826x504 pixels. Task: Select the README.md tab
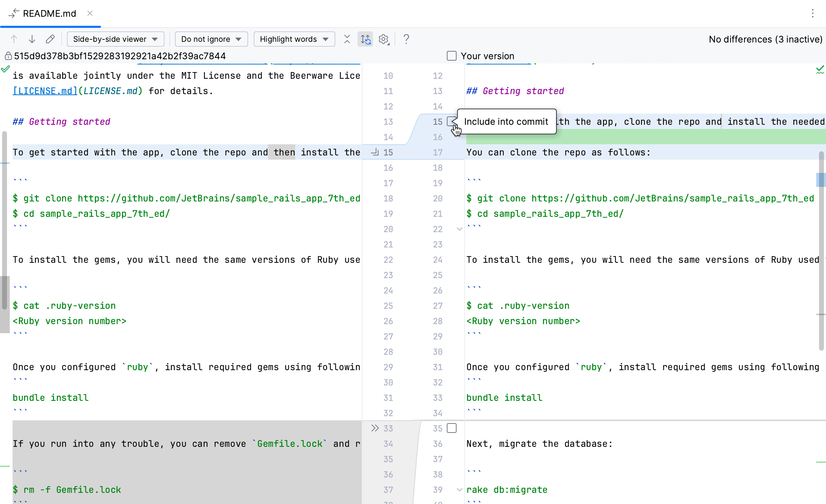coord(49,13)
